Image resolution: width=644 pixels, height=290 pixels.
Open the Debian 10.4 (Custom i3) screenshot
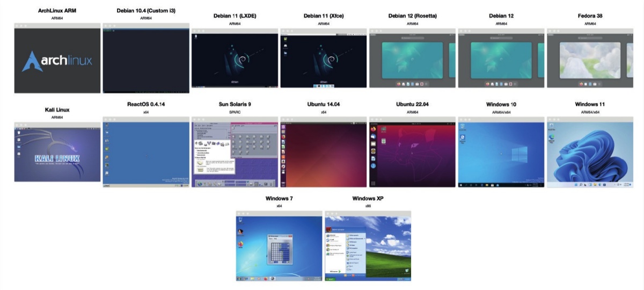point(146,58)
